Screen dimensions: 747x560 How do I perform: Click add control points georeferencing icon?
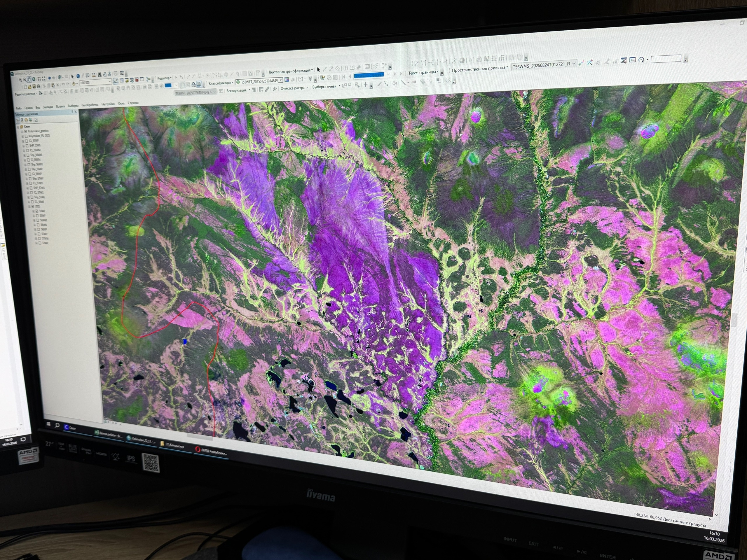(x=582, y=63)
